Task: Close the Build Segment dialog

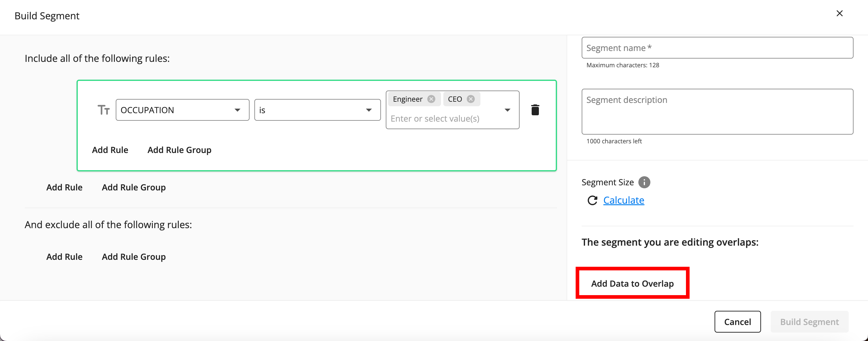Action: tap(839, 14)
